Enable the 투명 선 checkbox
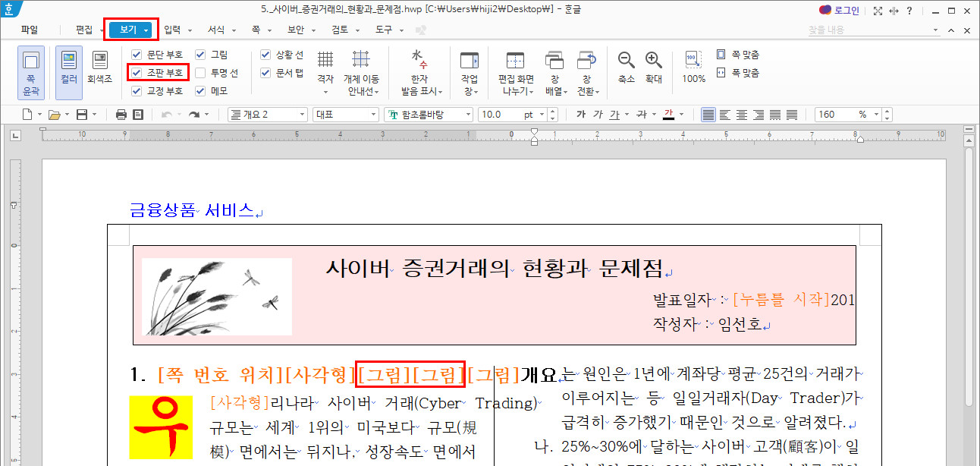Image resolution: width=980 pixels, height=466 pixels. pyautogui.click(x=200, y=73)
